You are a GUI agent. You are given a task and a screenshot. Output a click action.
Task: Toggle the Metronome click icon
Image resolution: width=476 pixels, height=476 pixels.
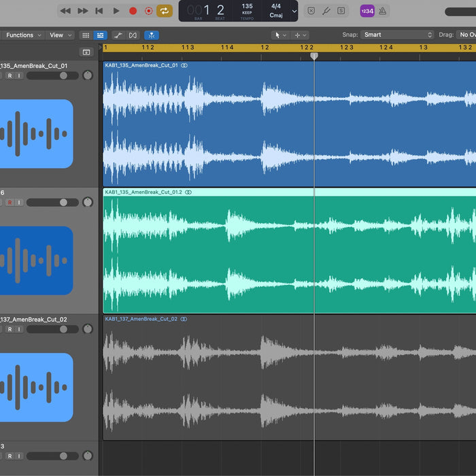click(x=382, y=12)
